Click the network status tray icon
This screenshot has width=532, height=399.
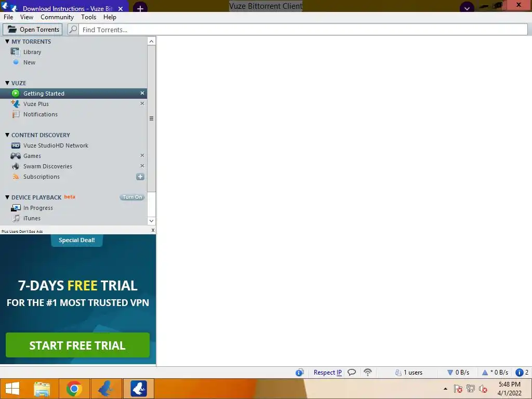[x=470, y=389]
